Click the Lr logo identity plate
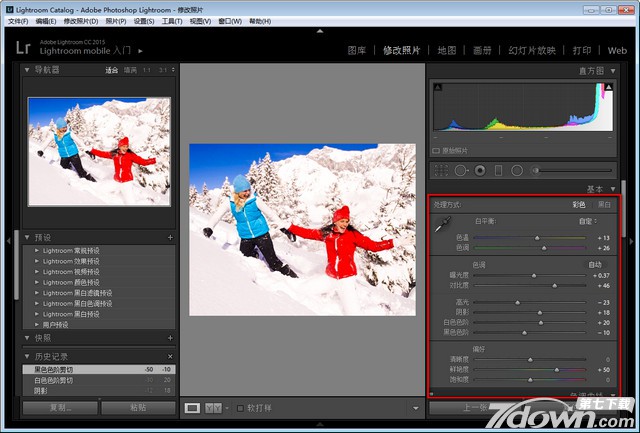Screen dimensions: 640x433 [x=23, y=48]
